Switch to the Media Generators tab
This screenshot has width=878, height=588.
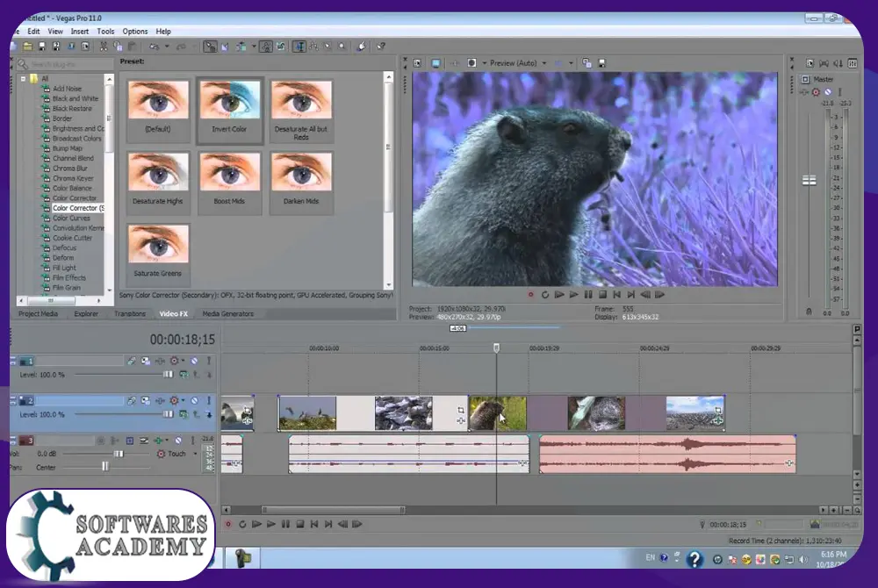228,314
